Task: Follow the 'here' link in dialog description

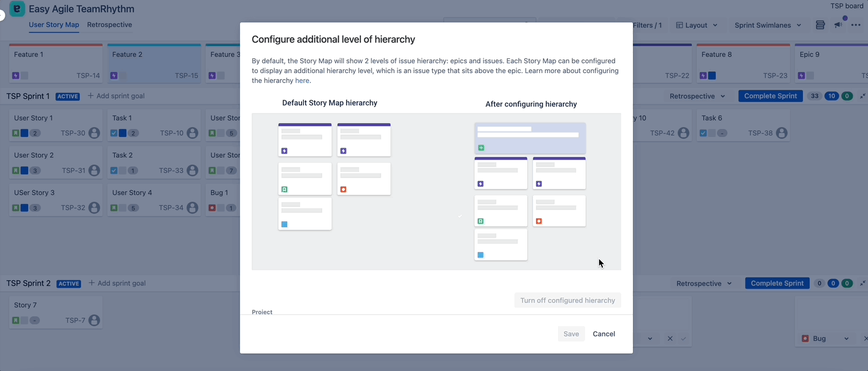Action: tap(302, 80)
